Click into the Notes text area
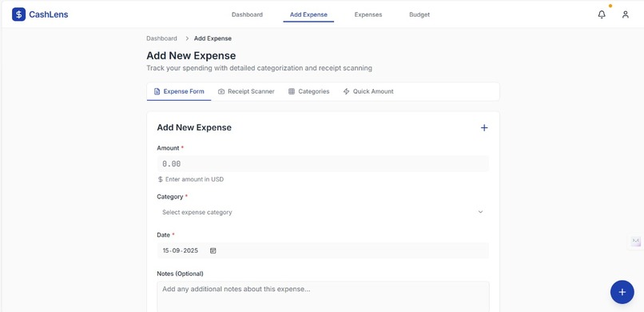The height and width of the screenshot is (312, 644). click(323, 297)
